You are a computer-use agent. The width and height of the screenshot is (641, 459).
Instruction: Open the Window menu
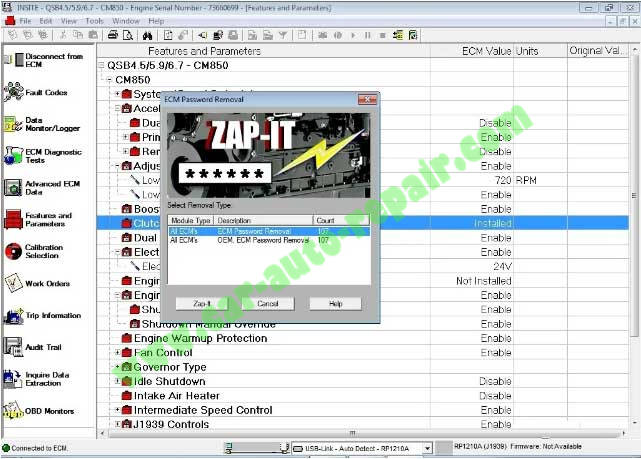[126, 21]
